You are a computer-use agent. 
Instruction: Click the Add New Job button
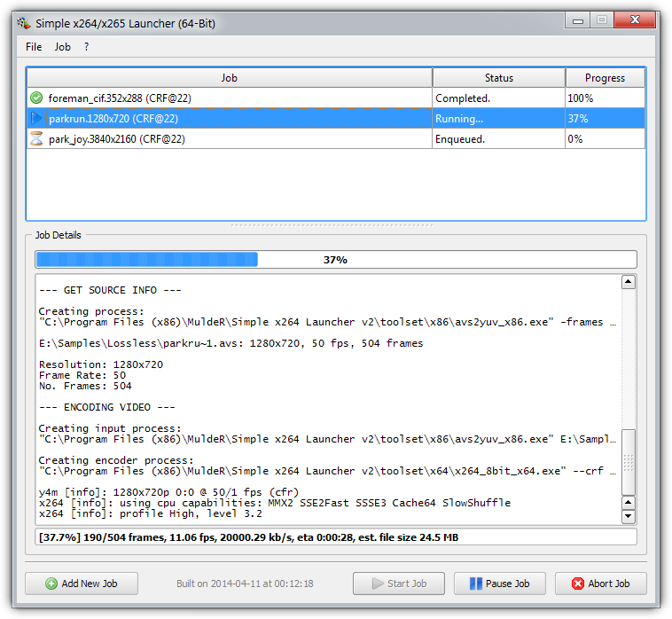(x=82, y=584)
